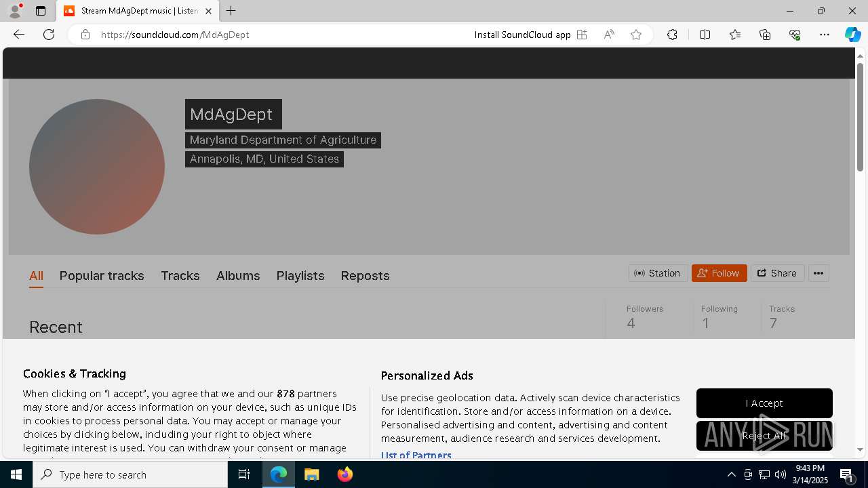
Task: Toggle Split screen view
Action: click(705, 35)
